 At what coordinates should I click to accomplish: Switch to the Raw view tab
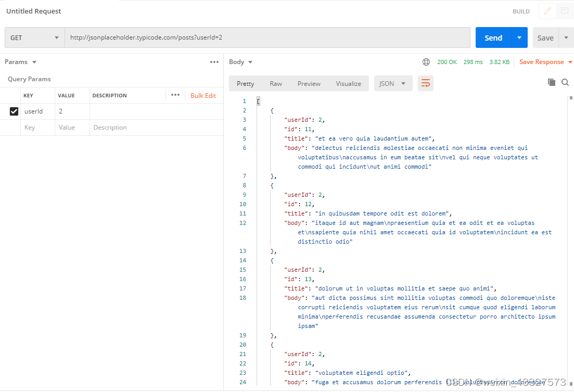pos(276,83)
